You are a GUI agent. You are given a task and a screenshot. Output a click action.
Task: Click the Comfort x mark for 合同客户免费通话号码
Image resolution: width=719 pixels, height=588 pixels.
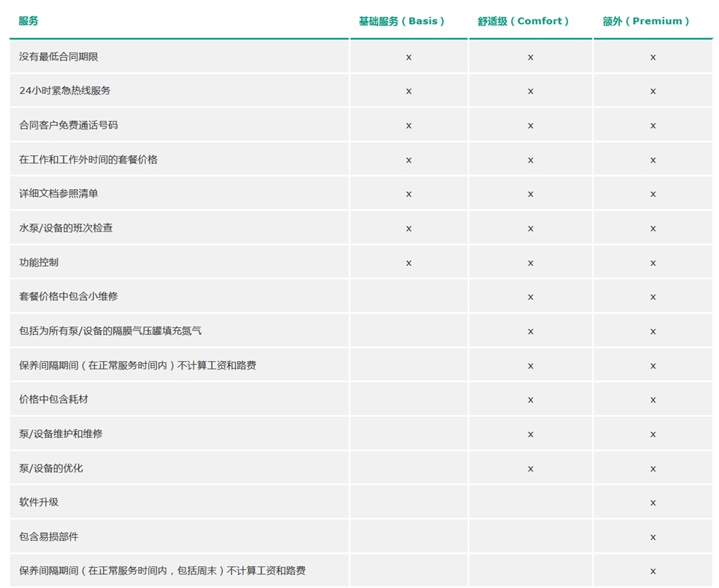[x=531, y=126]
